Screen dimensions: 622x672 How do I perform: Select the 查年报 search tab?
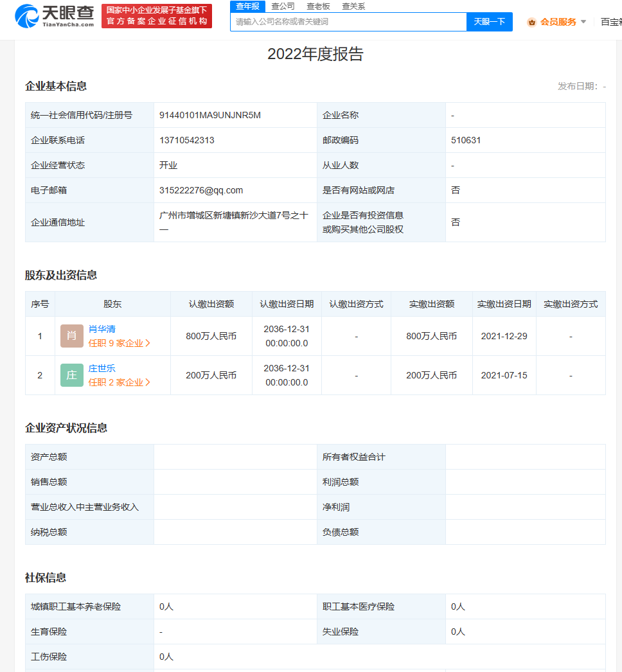tap(247, 6)
